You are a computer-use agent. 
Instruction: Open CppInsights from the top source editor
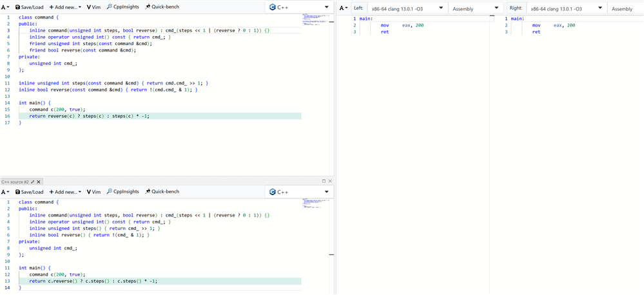coord(122,7)
